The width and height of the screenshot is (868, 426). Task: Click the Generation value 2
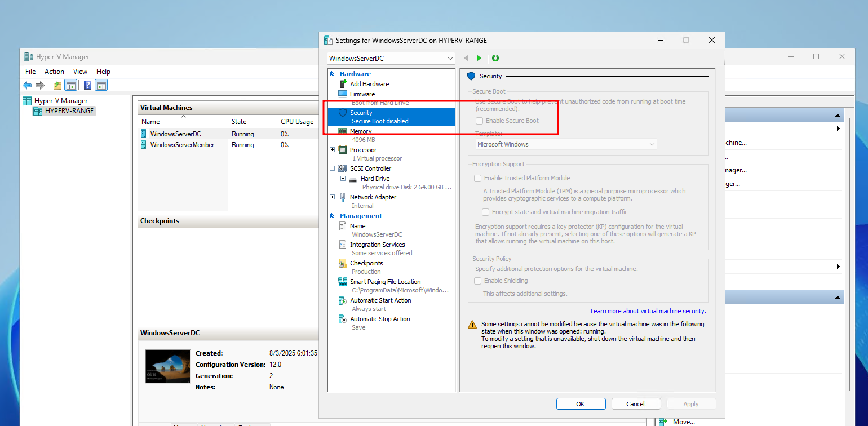271,376
